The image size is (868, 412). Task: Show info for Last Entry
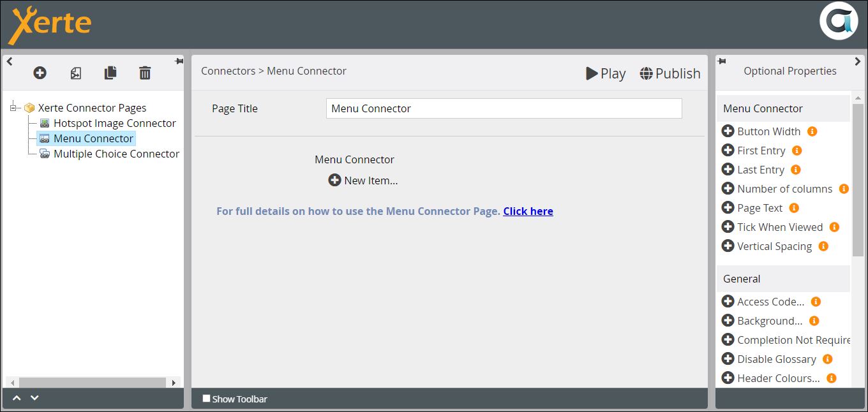(795, 170)
